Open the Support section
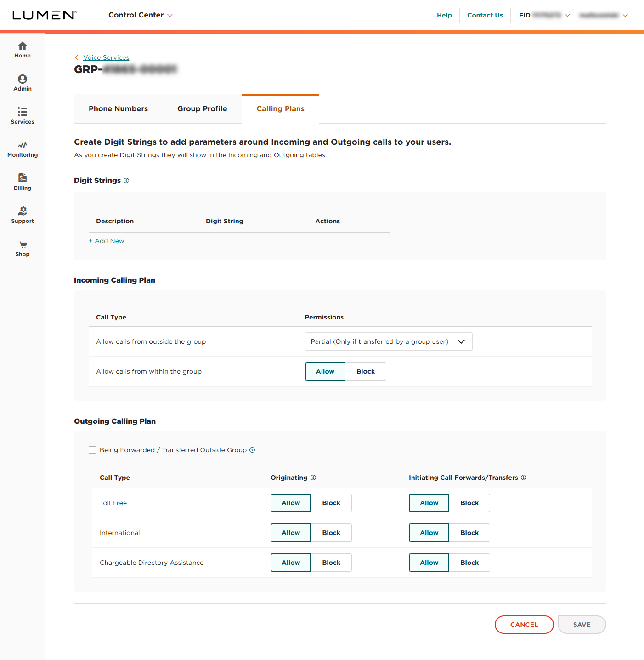 click(22, 215)
